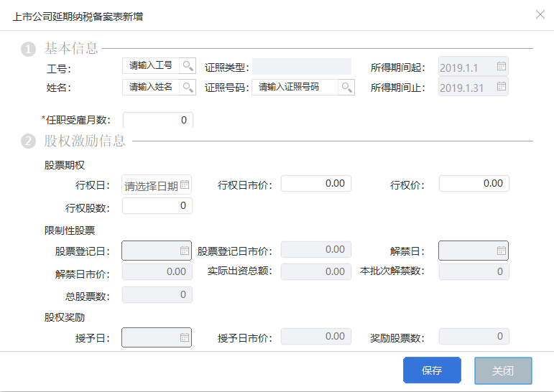This screenshot has height=392, width=554.
Task: Open the calendar icon for 授予日
Action: click(185, 337)
